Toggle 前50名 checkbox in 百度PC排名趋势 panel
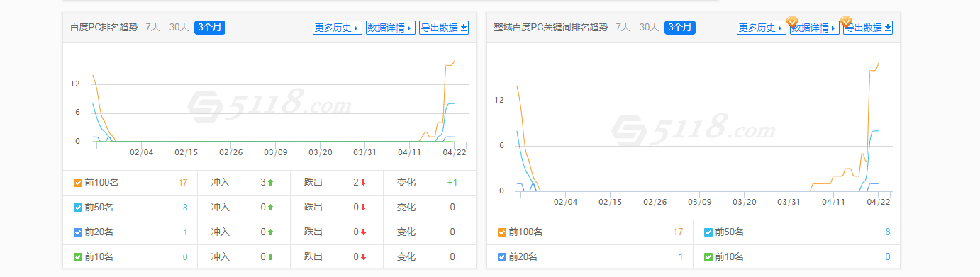 tap(78, 208)
